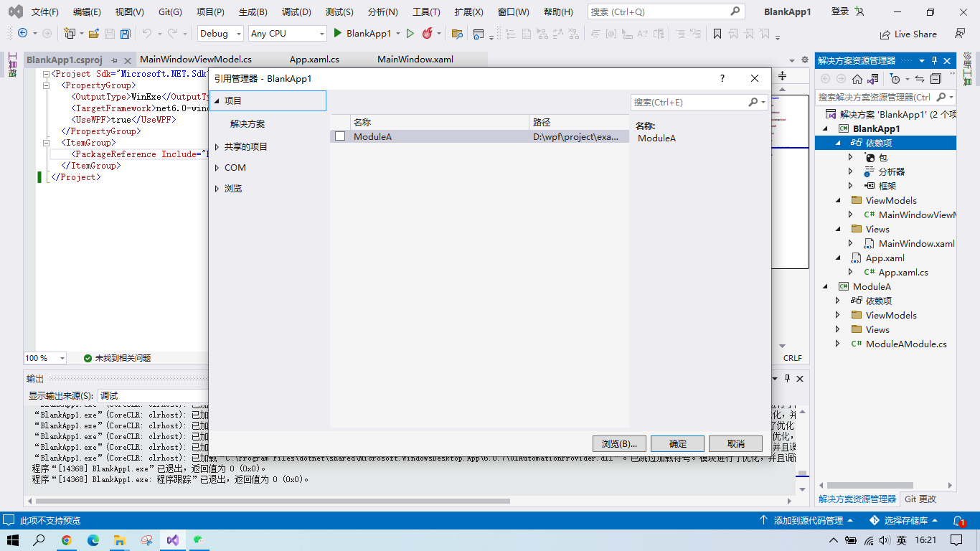Expand the 共享的项目 category in Reference Manager
This screenshot has height=551, width=980.
click(217, 146)
